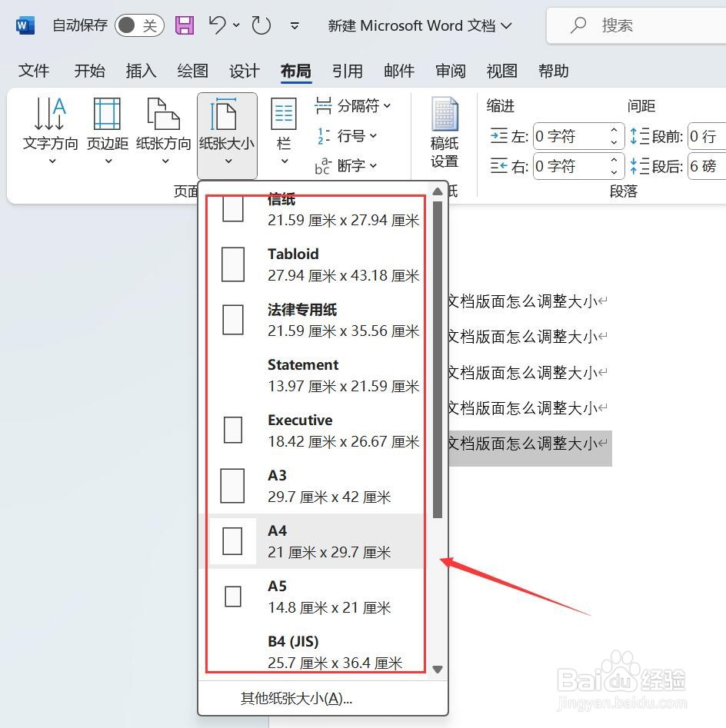726x728 pixels.
Task: Expand the 纸张大小 dropdown arrow
Action: (228, 161)
